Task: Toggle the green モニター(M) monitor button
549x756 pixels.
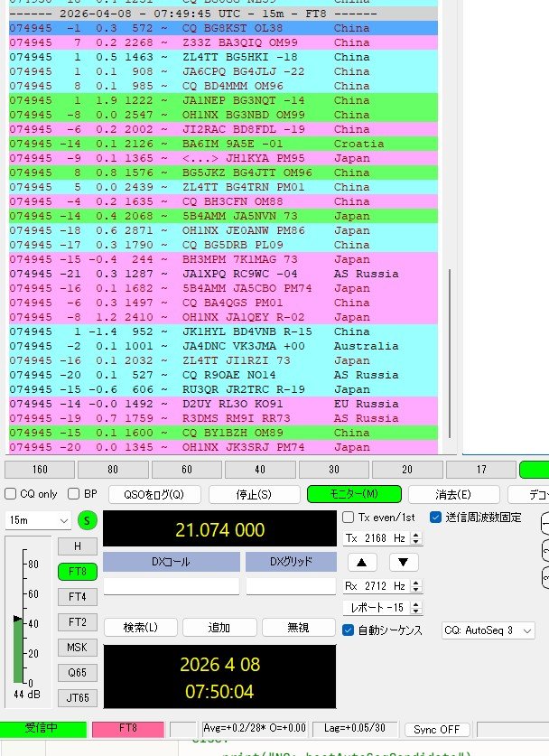Action: (354, 494)
